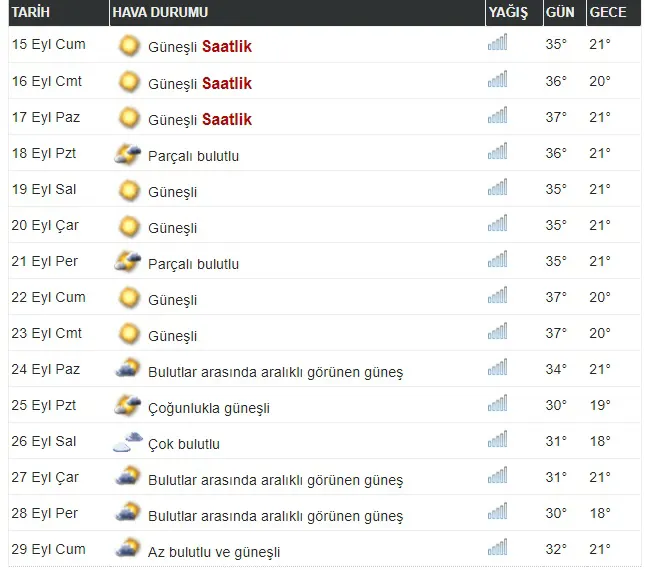
Task: Click the HAVA DURUMU column header
Action: pos(160,12)
